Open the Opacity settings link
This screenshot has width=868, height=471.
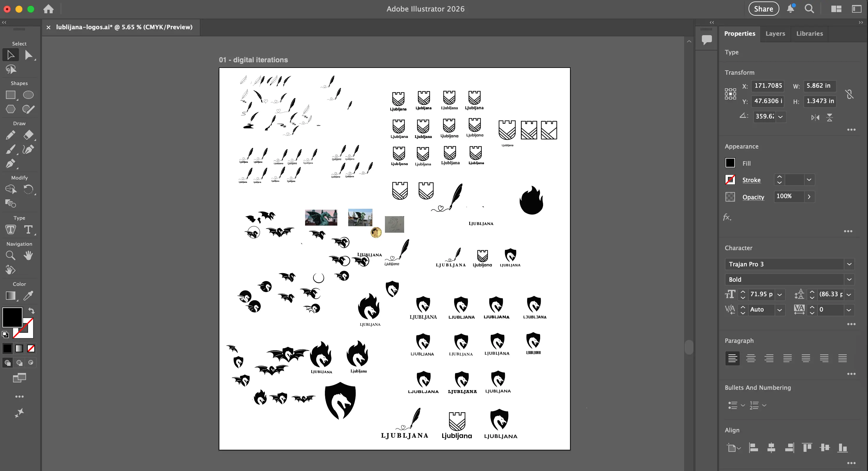[753, 197]
